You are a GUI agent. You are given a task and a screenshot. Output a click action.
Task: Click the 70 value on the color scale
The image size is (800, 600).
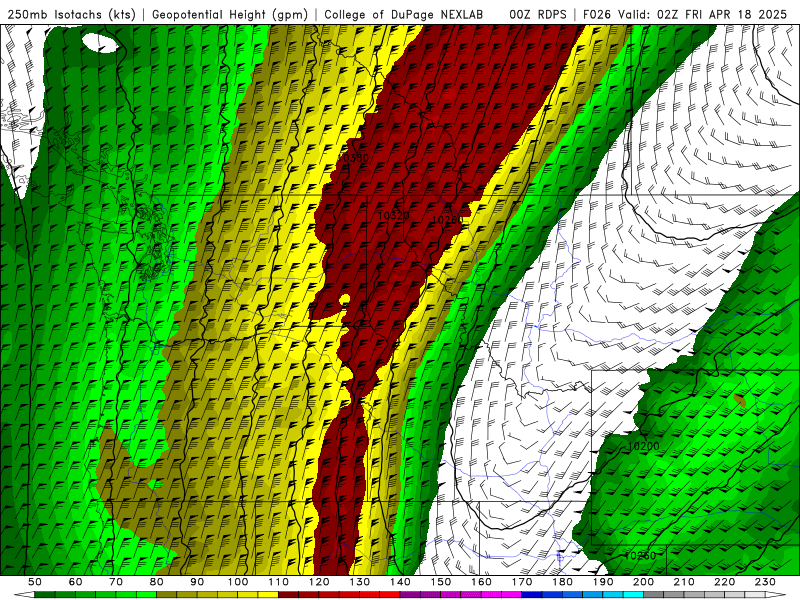[116, 582]
